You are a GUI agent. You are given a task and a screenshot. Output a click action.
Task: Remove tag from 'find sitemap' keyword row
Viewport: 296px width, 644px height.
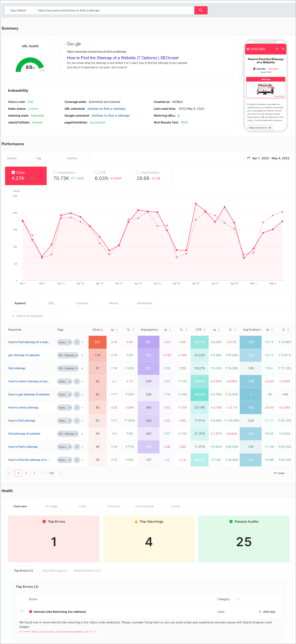pos(76,368)
